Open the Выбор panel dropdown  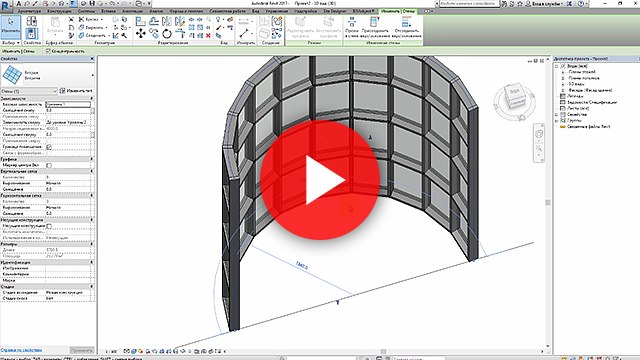pos(11,42)
